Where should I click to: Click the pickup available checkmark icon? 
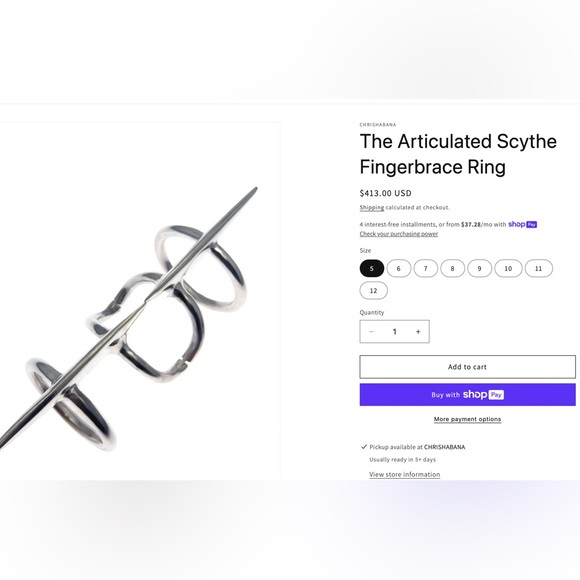point(364,447)
